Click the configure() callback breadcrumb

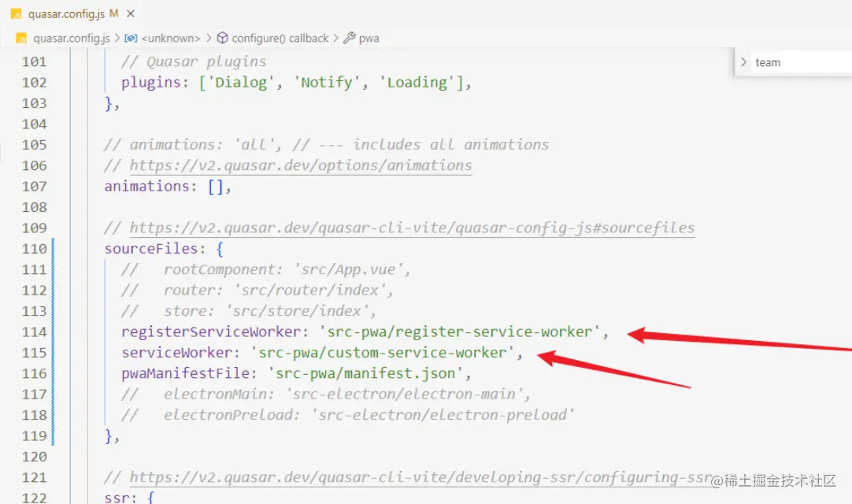coord(280,38)
